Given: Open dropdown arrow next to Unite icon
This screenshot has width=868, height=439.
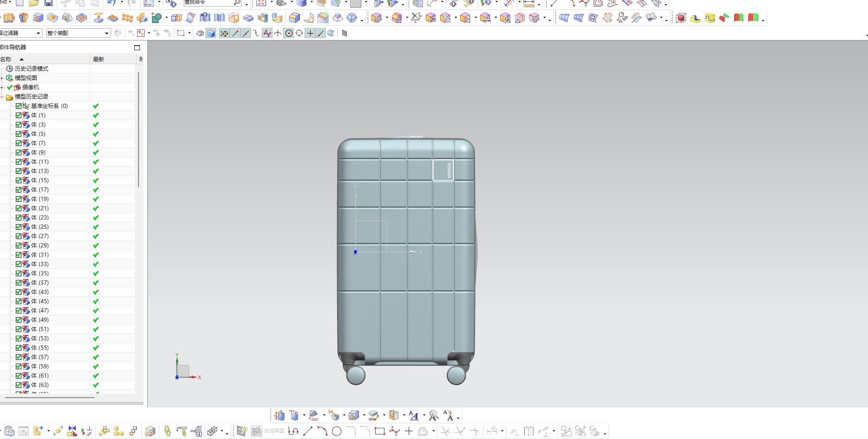Looking at the screenshot, I should coord(166,18).
